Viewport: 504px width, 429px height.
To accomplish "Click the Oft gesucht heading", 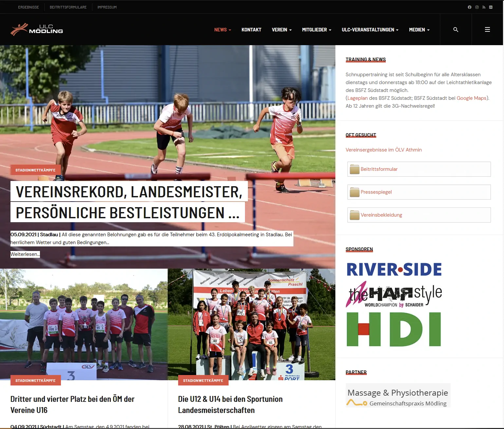I will click(361, 135).
